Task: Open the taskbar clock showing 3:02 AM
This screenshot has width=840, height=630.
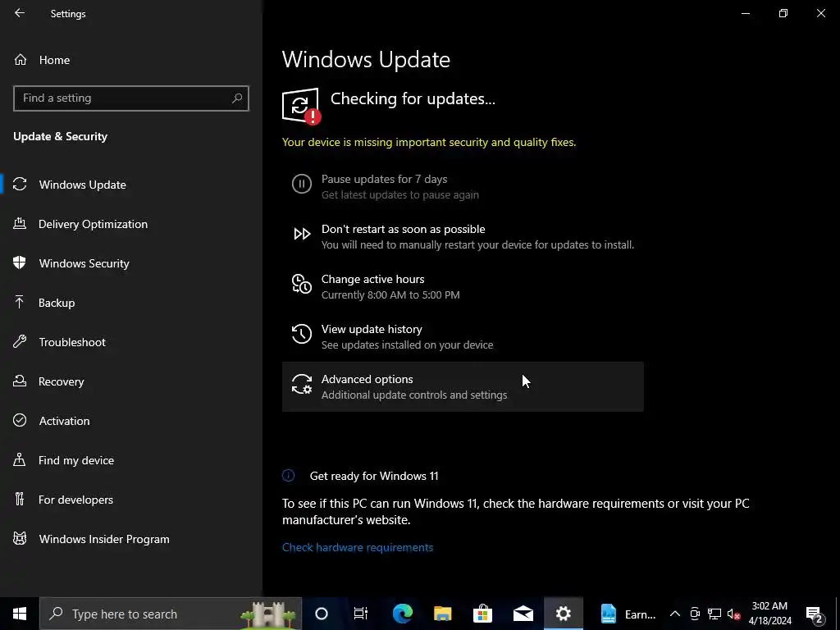Action: 769,614
